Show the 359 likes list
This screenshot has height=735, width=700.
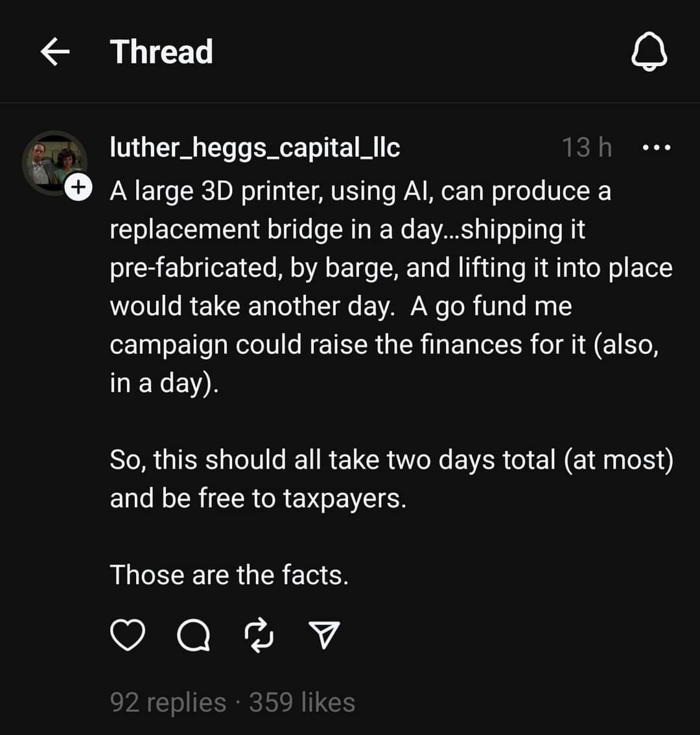pyautogui.click(x=302, y=703)
